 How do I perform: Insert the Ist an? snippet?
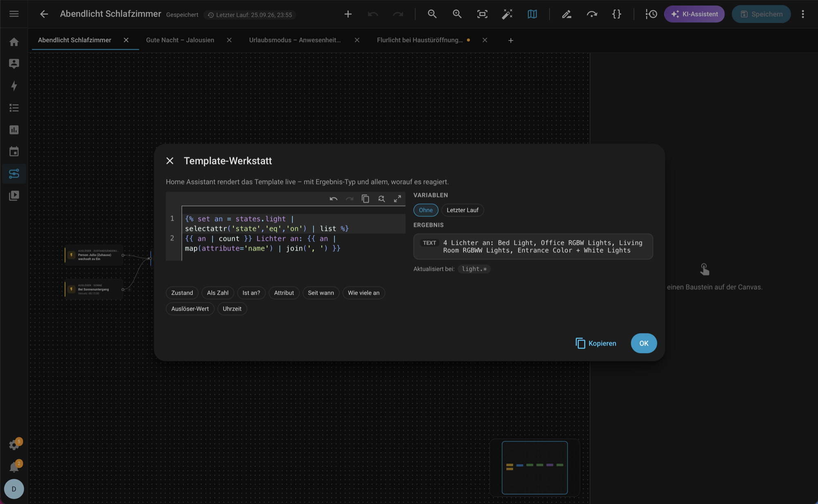click(251, 293)
